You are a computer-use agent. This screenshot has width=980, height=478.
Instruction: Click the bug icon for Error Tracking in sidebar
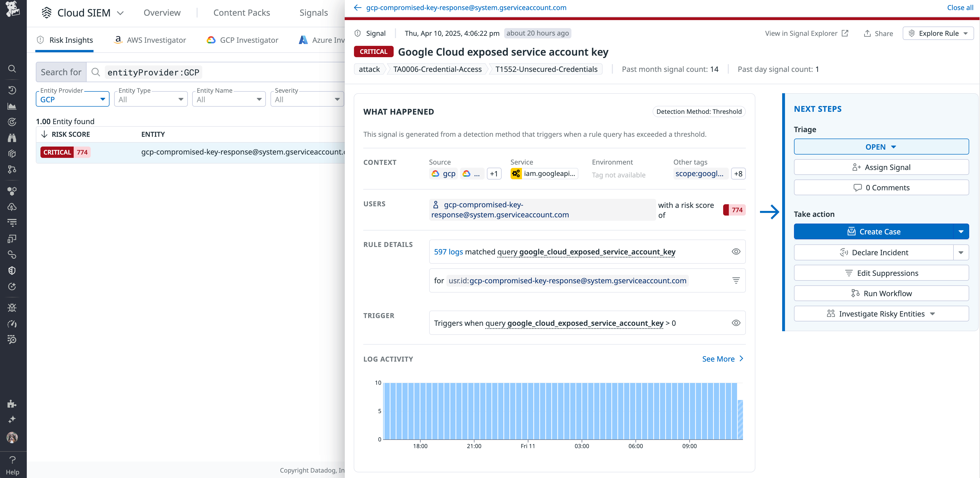[x=12, y=307]
